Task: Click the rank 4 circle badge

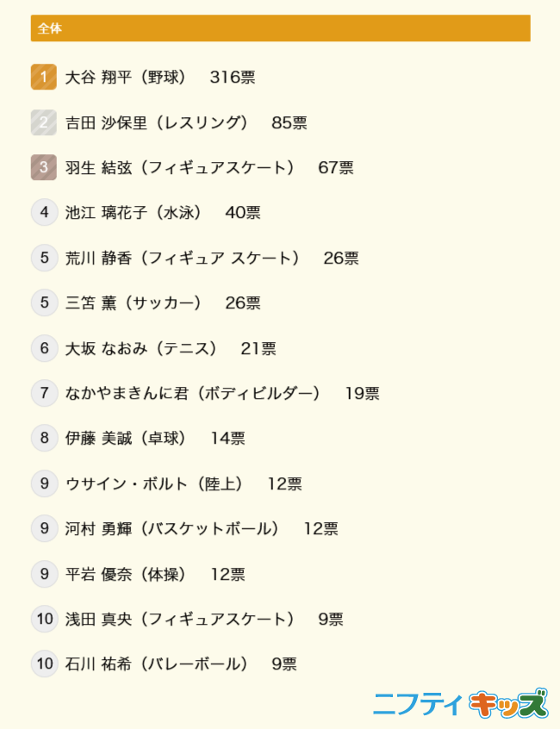Action: coord(44,213)
